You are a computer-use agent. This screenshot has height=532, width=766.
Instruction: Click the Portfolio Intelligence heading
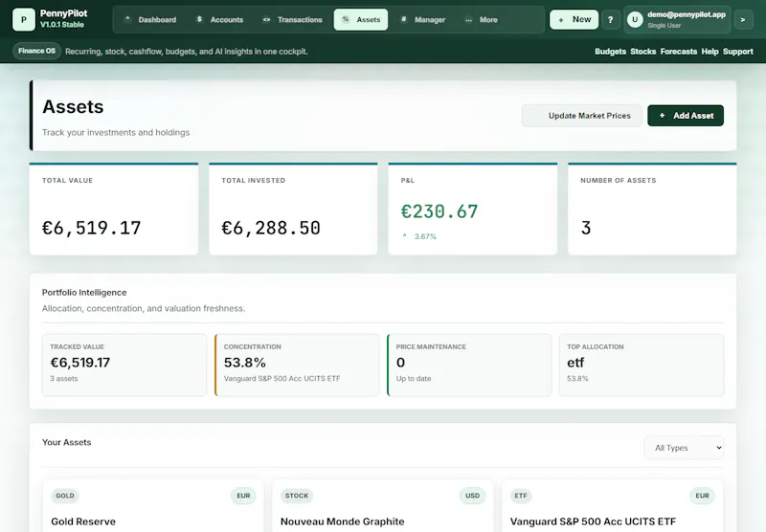pyautogui.click(x=84, y=293)
